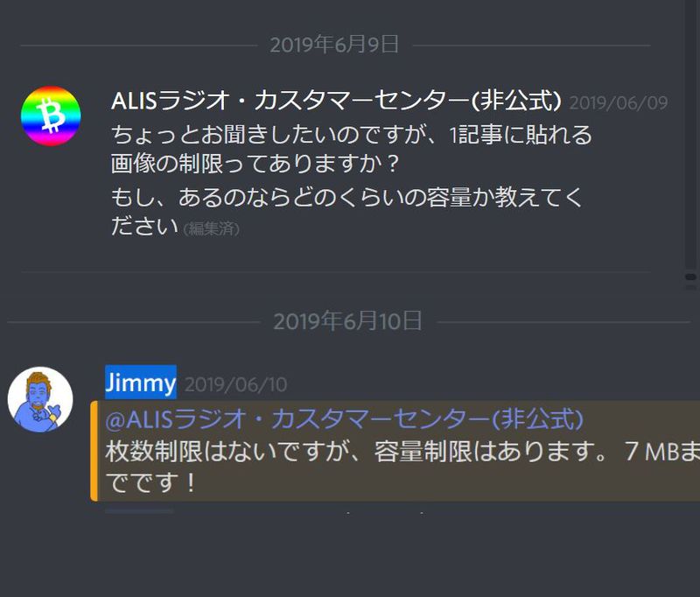
Task: Click the divider line below the first message
Action: pyautogui.click(x=336, y=271)
